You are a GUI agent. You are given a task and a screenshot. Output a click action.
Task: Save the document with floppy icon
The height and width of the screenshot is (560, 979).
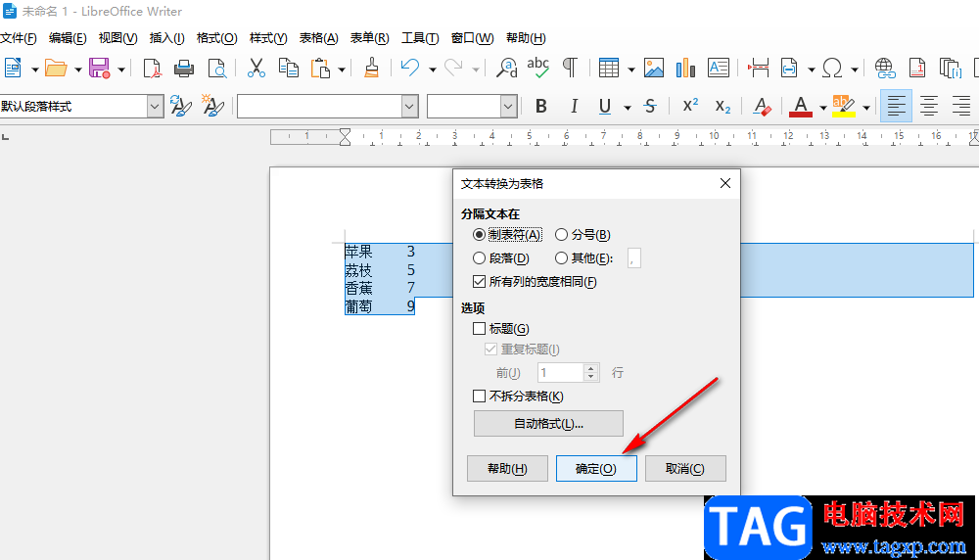(99, 69)
